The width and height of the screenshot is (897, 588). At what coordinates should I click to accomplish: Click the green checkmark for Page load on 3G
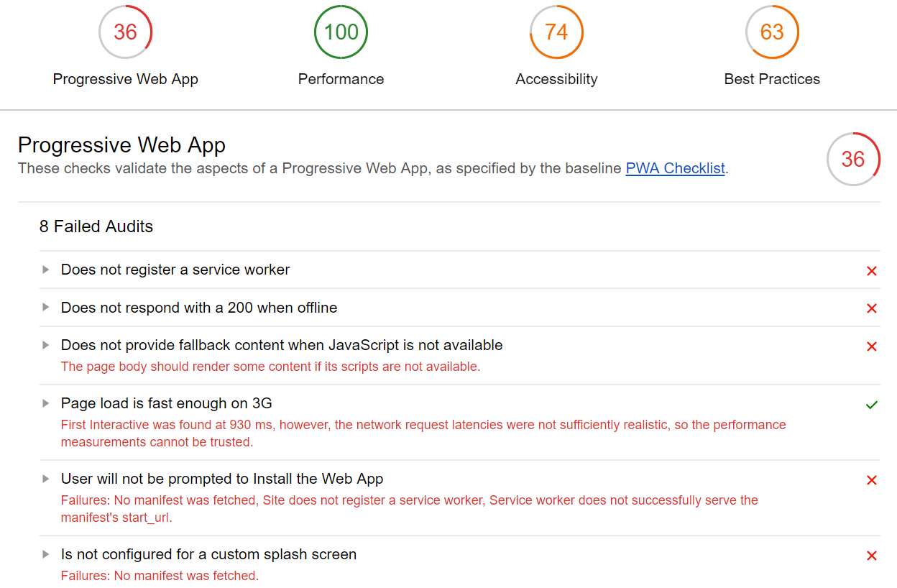871,405
